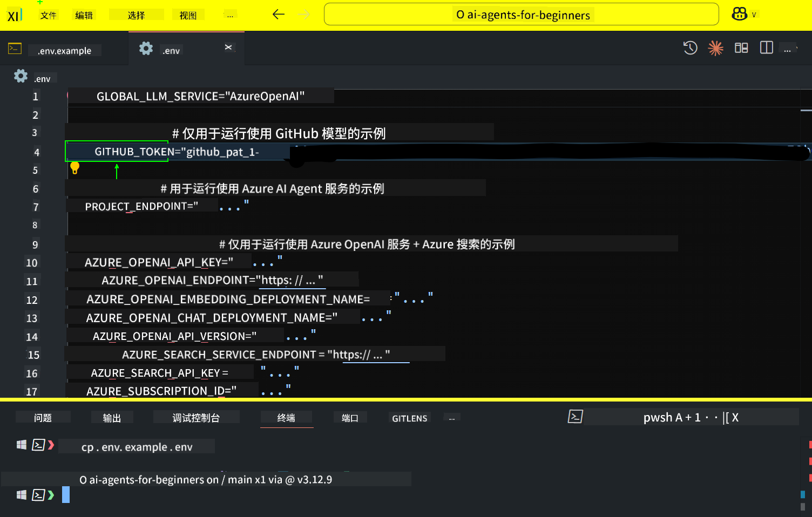Expand the Copilot dropdown chevron
The height and width of the screenshot is (517, 812).
click(x=754, y=15)
